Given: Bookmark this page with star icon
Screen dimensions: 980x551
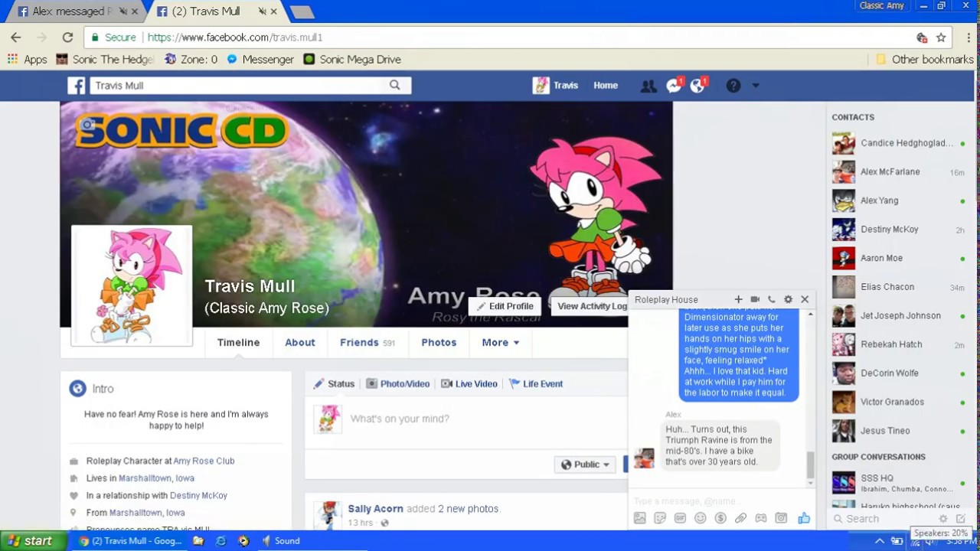Looking at the screenshot, I should (x=941, y=37).
